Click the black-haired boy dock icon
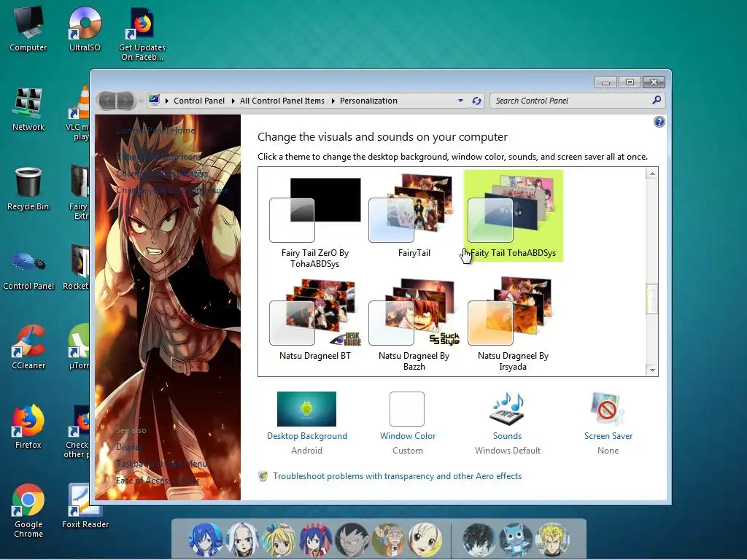 point(479,540)
